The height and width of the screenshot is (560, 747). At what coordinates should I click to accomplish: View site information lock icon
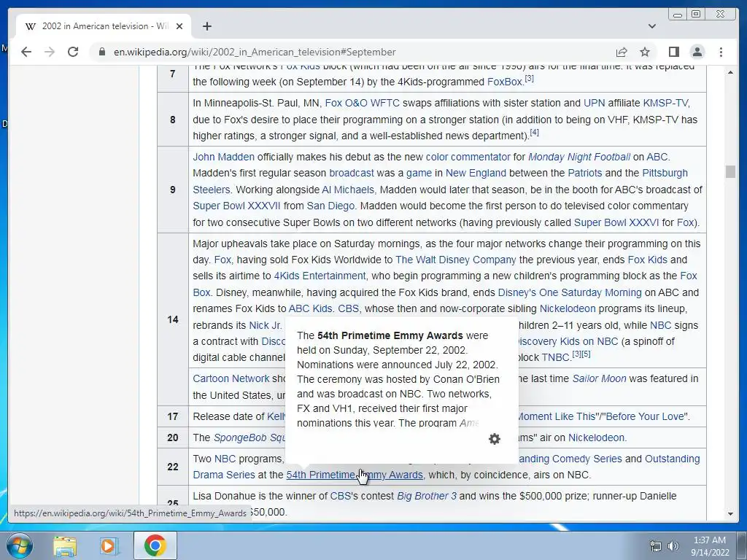click(x=102, y=52)
